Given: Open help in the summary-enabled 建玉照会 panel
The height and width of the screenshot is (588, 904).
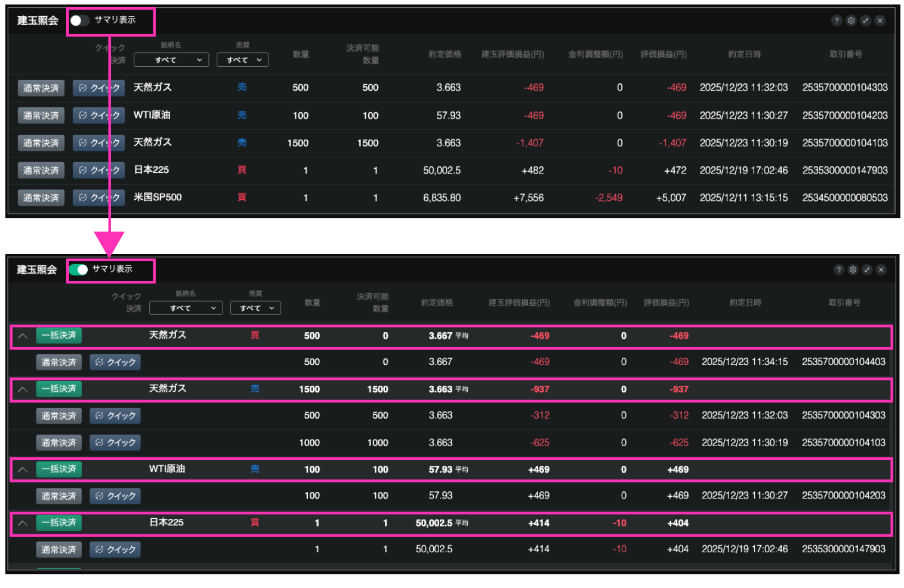Looking at the screenshot, I should tap(838, 270).
